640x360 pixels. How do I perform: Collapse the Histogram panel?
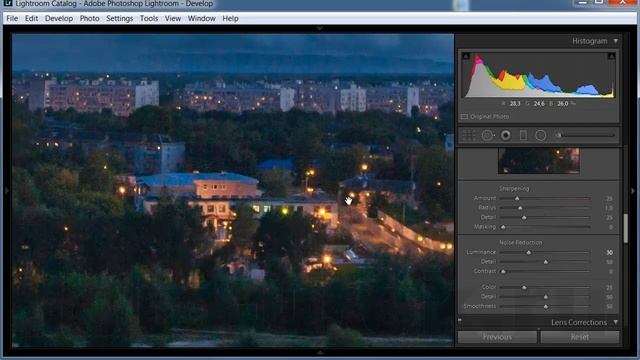coord(616,41)
